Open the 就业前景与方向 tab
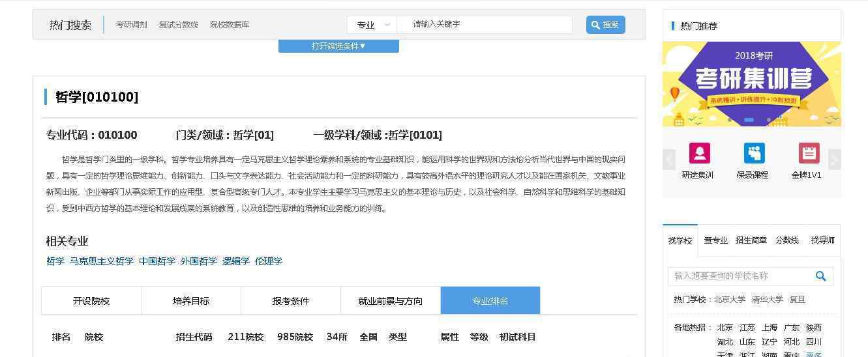The image size is (868, 357). click(x=390, y=301)
